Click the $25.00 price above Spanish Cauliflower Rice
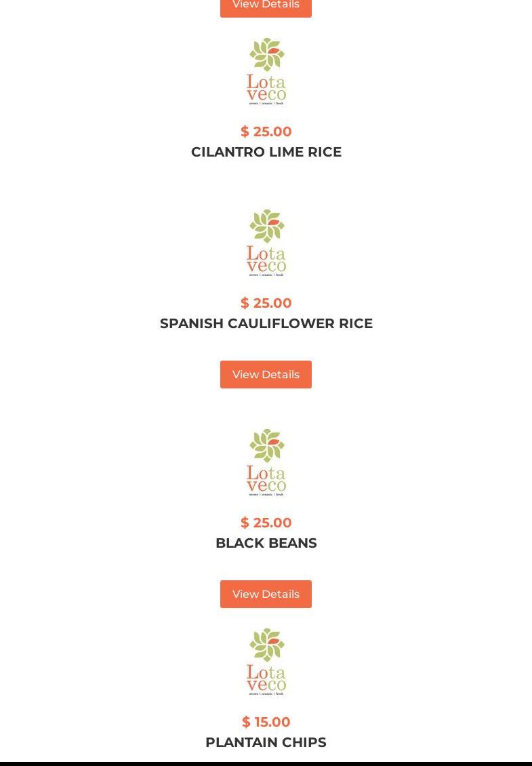Image resolution: width=532 pixels, height=766 pixels. pyautogui.click(x=266, y=303)
